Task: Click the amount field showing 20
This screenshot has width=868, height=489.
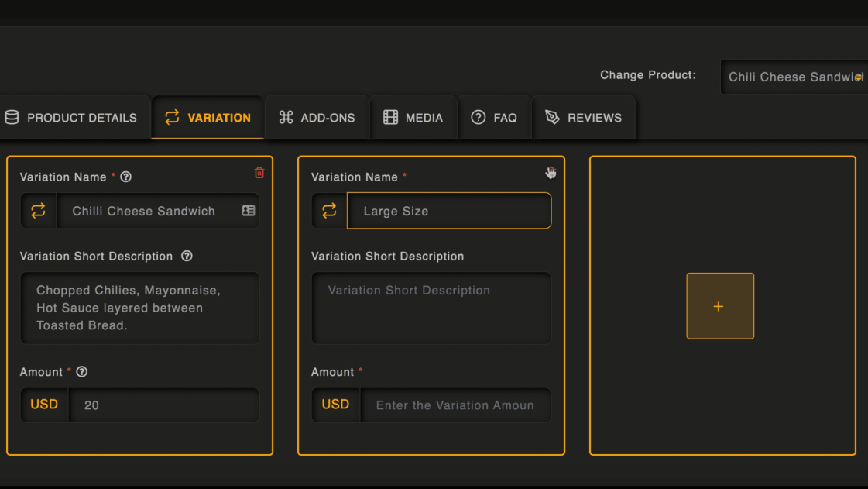Action: pyautogui.click(x=163, y=405)
